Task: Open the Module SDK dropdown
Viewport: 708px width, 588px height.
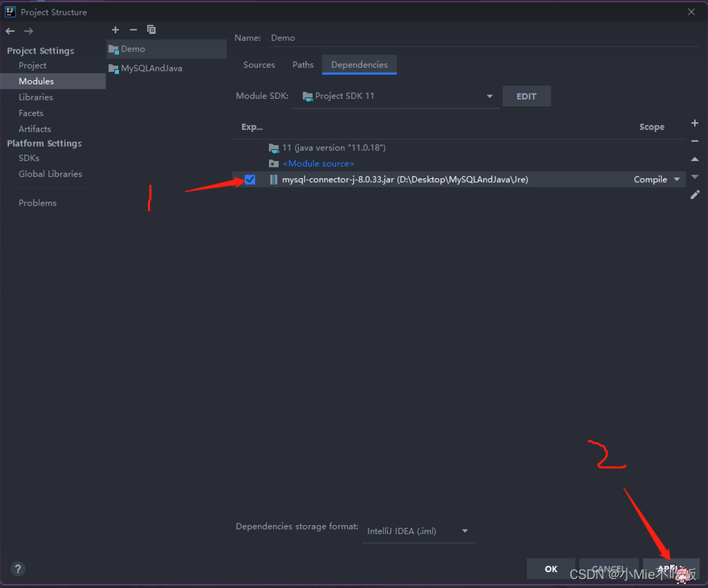Action: [x=489, y=96]
